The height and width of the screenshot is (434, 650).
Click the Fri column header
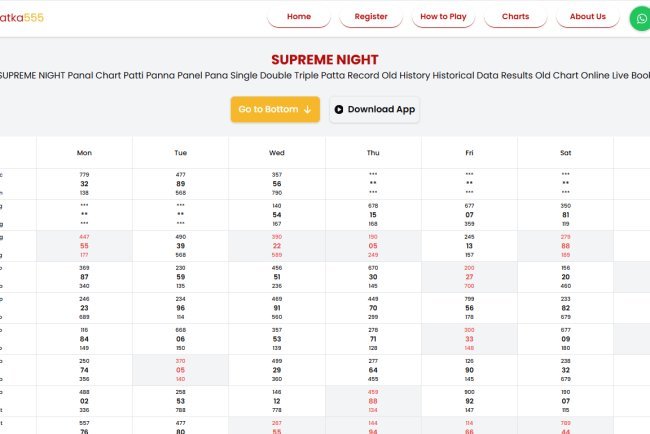pyautogui.click(x=469, y=152)
